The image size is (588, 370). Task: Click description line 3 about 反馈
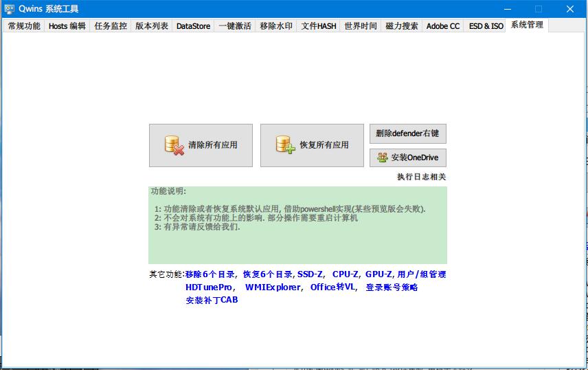click(197, 227)
